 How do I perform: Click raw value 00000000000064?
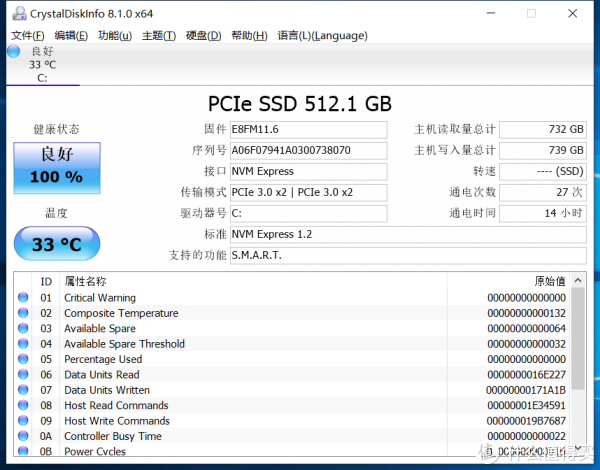[527, 328]
